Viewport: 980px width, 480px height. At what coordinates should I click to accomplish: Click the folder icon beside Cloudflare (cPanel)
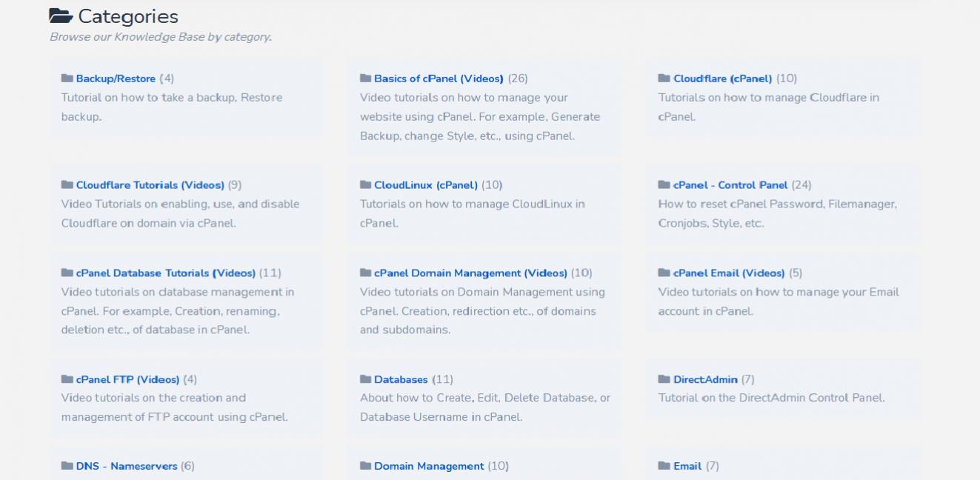click(664, 79)
